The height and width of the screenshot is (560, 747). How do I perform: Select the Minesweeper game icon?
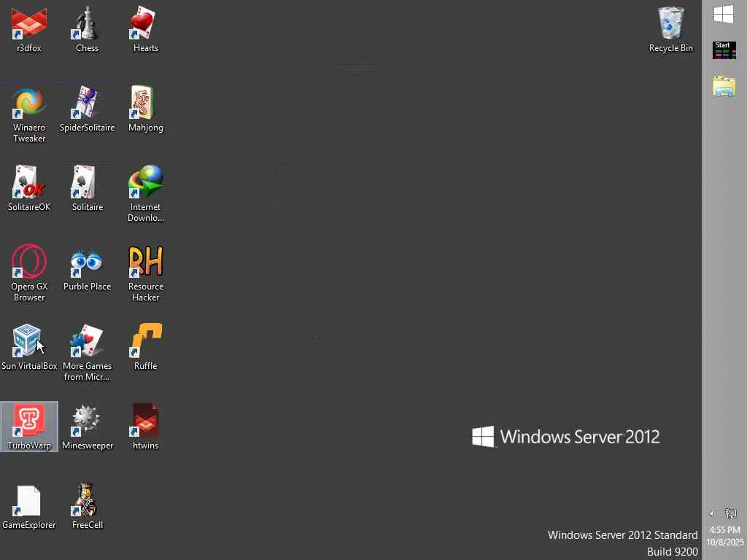click(x=88, y=427)
